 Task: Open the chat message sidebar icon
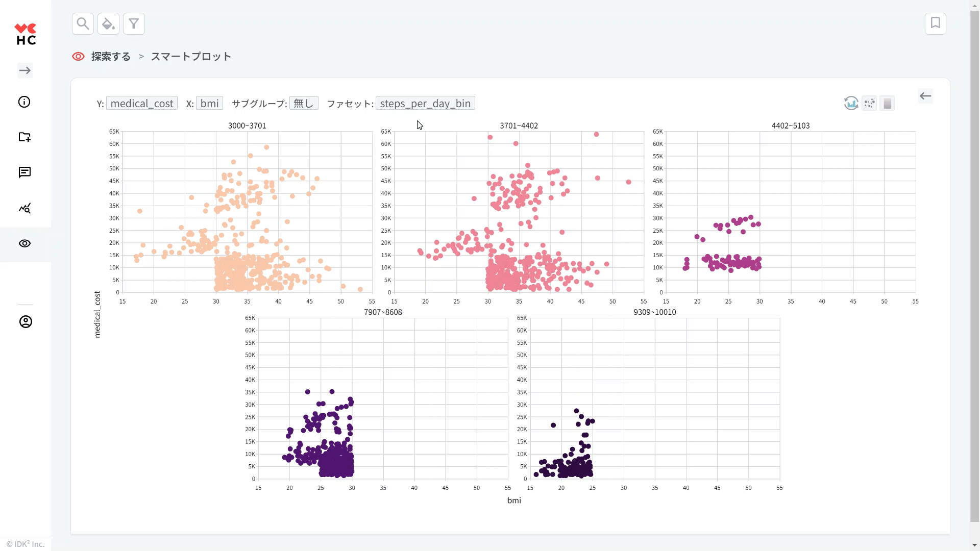pyautogui.click(x=24, y=172)
